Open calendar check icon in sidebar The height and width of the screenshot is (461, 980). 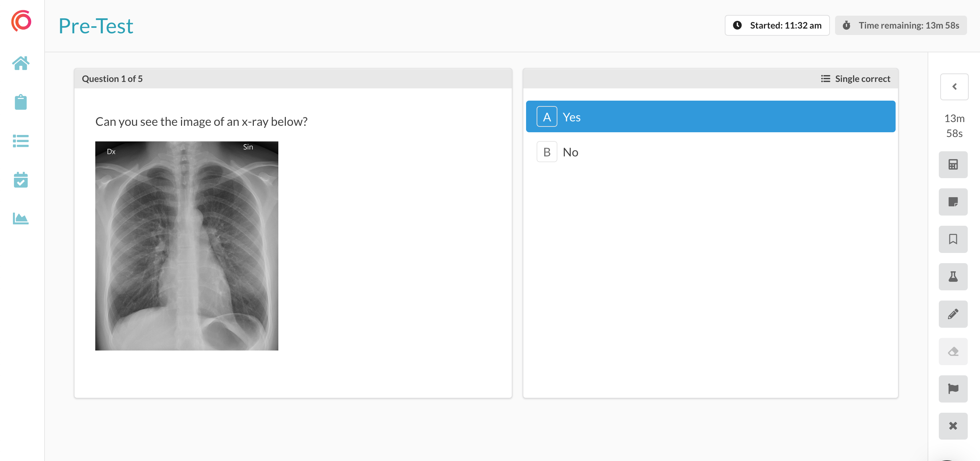point(20,180)
